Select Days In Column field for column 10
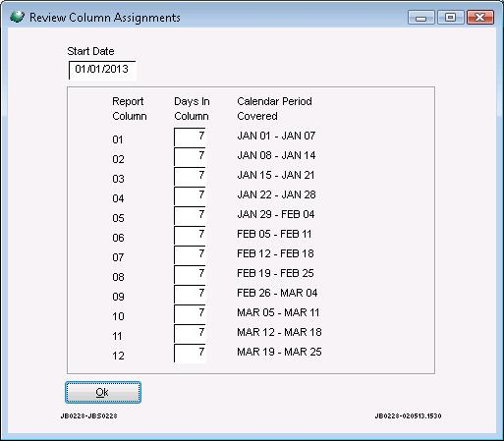 [x=190, y=313]
